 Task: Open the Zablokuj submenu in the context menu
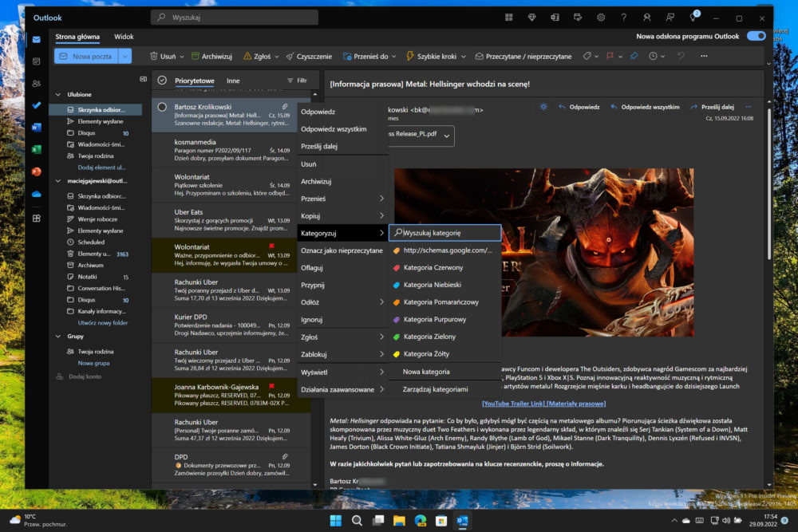342,354
